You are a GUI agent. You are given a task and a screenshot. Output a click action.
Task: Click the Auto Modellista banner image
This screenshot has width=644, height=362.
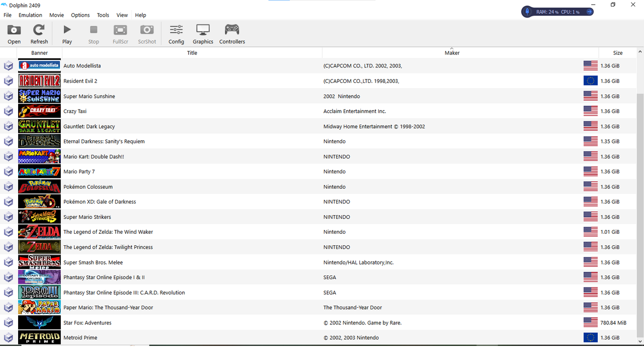coord(39,66)
